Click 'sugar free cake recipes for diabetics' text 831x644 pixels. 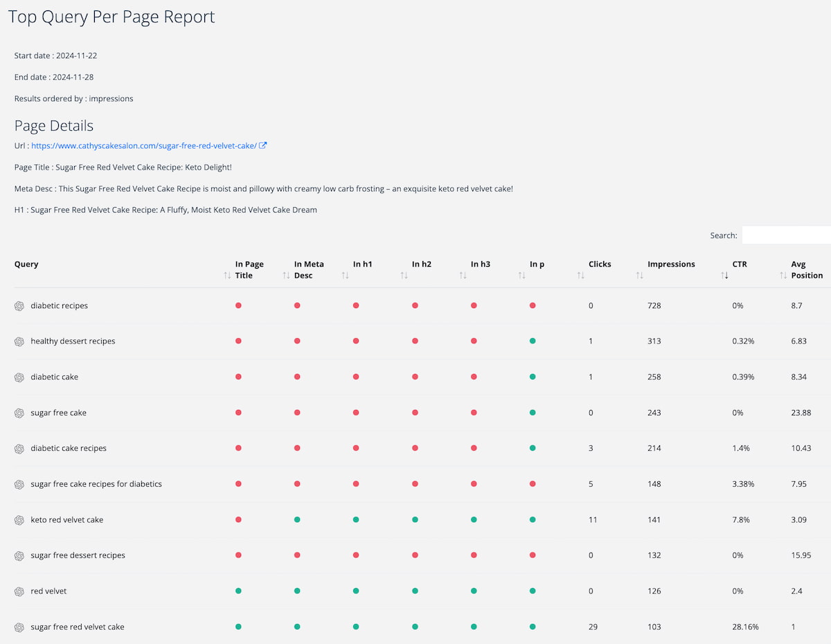96,485
